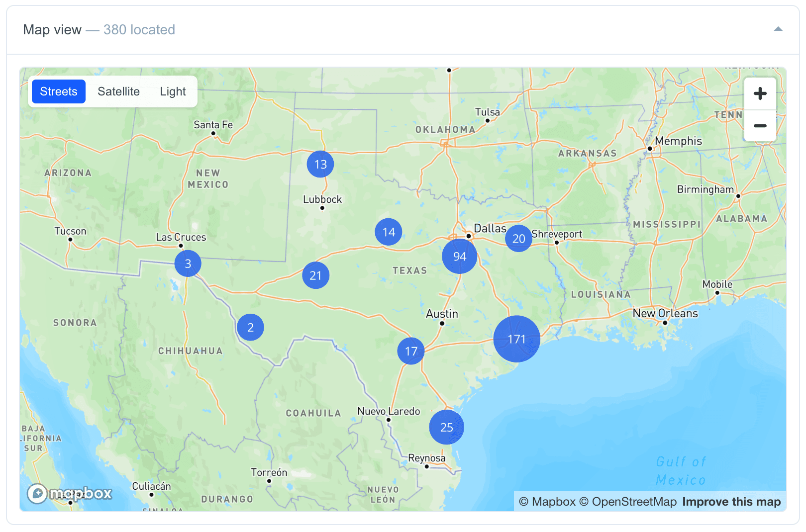Click the Improve this map link
Viewport: 806px width, 532px height.
click(x=731, y=502)
